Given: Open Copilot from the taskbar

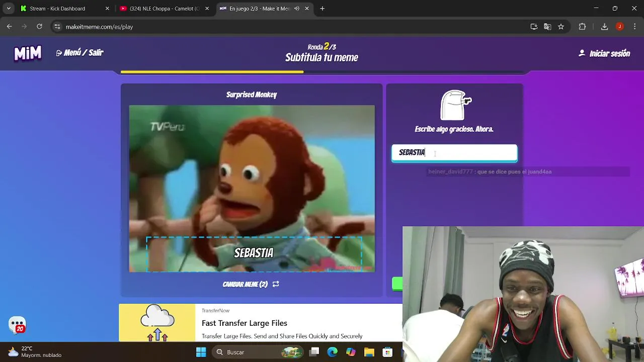Looking at the screenshot, I should click(x=351, y=352).
